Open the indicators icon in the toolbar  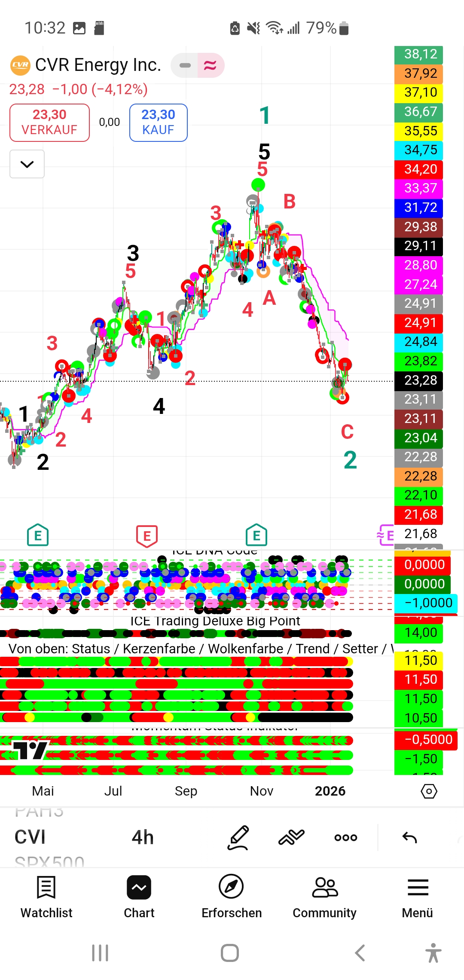pos(291,837)
